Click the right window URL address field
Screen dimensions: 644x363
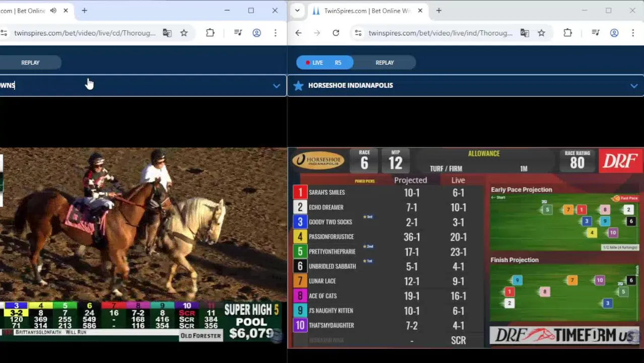pyautogui.click(x=440, y=33)
